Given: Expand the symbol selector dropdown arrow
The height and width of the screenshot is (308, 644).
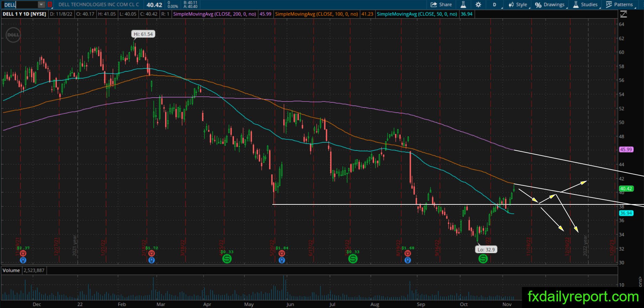Looking at the screenshot, I should pyautogui.click(x=41, y=4).
